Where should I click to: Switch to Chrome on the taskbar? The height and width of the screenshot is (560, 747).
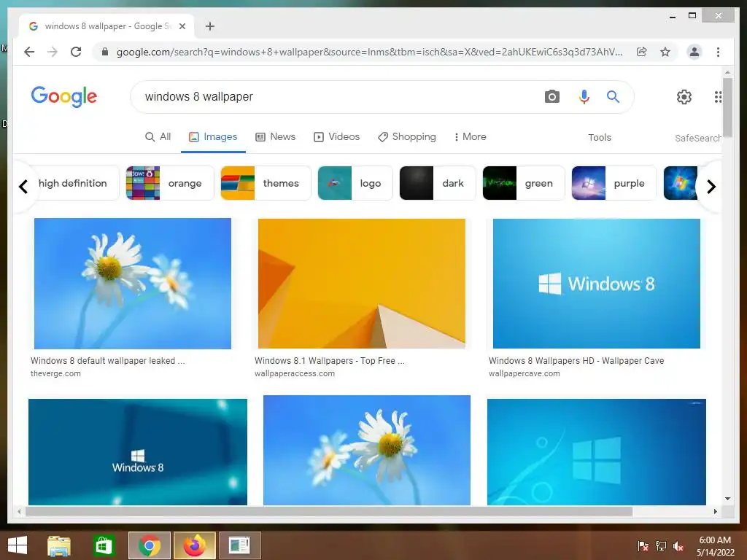pos(150,545)
